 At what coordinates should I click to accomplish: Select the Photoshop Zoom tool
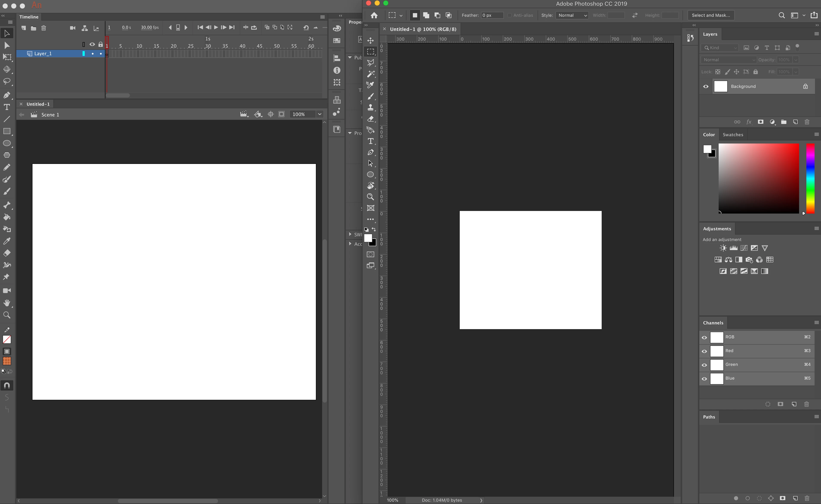pyautogui.click(x=370, y=197)
